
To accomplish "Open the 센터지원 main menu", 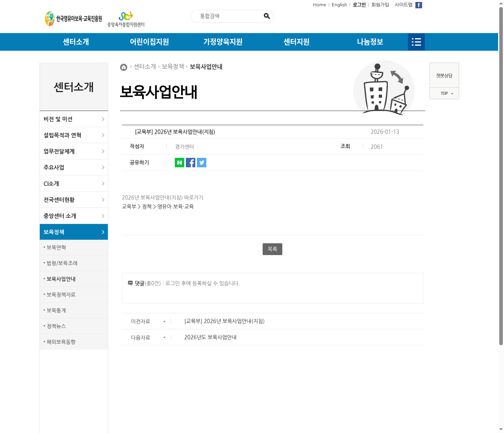I will point(296,42).
